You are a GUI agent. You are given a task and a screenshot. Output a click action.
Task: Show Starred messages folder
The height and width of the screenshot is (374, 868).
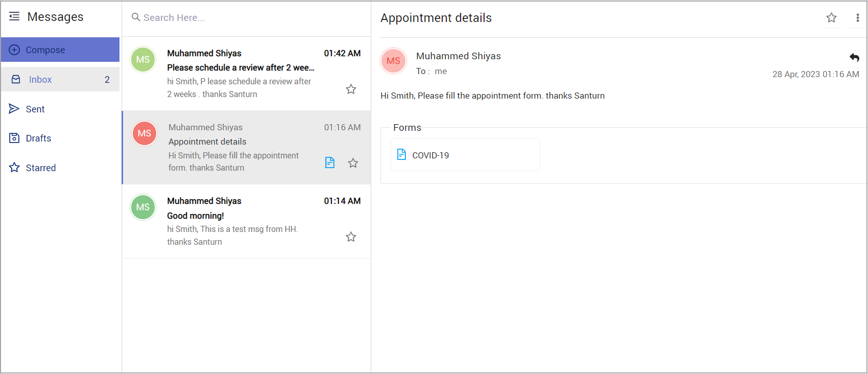(x=40, y=168)
